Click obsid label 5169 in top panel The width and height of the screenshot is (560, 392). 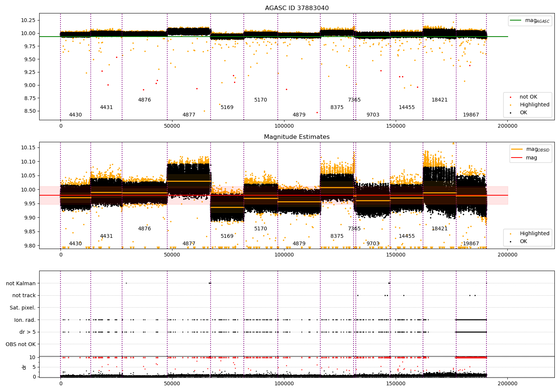[227, 108]
